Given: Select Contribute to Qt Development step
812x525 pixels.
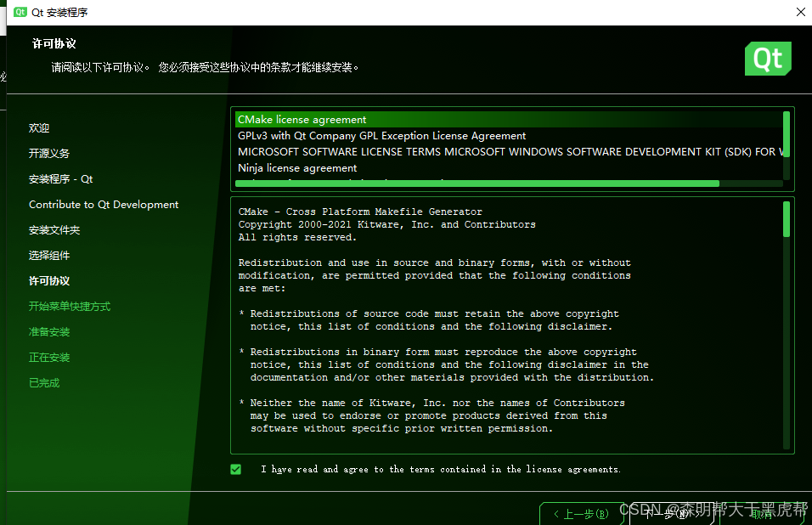Looking at the screenshot, I should coord(104,205).
